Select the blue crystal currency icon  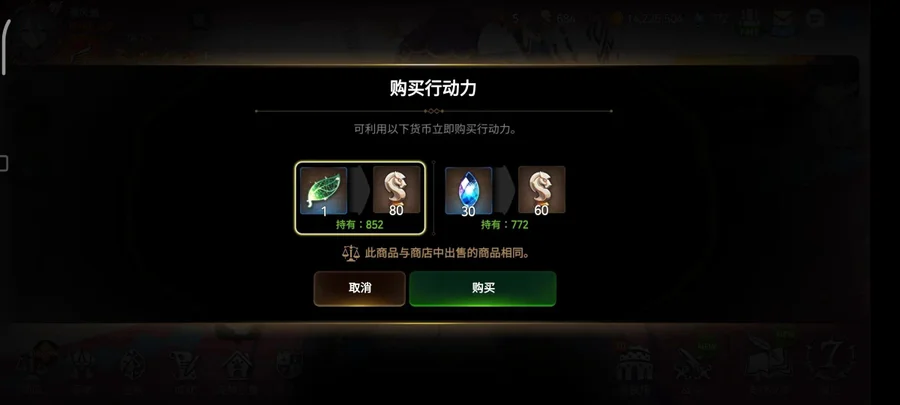pyautogui.click(x=468, y=190)
